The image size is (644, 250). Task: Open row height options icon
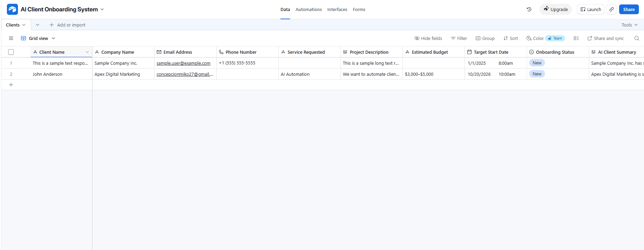[576, 38]
